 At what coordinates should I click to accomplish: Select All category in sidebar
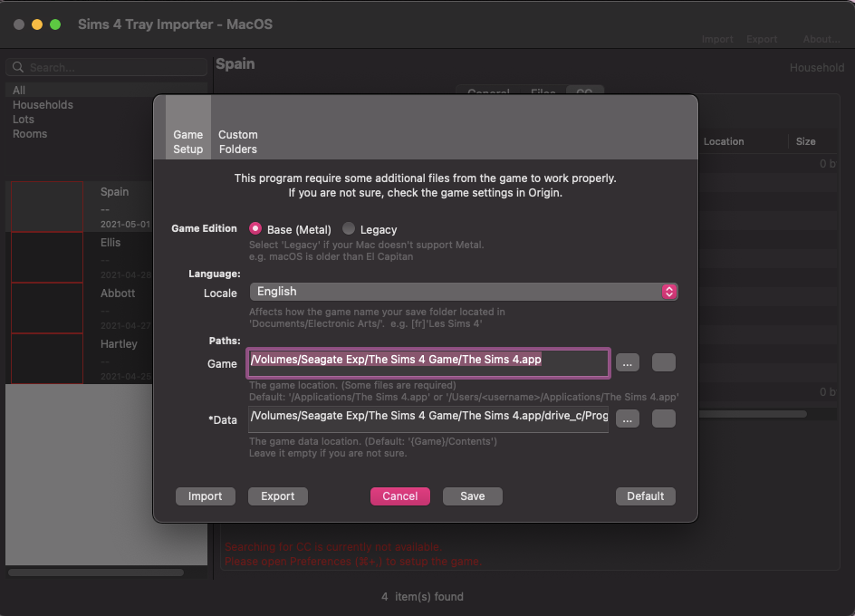(x=106, y=90)
